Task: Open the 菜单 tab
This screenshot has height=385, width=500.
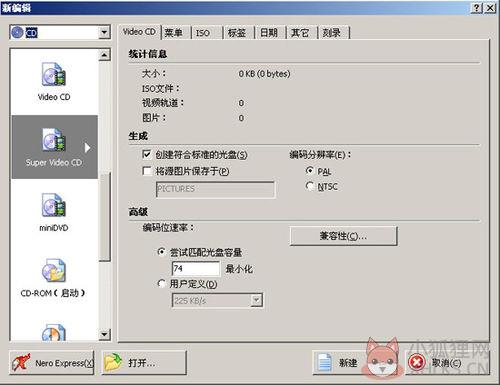Action: coord(174,33)
